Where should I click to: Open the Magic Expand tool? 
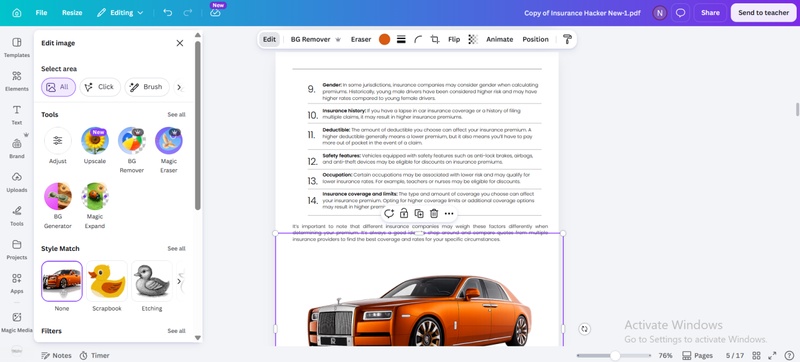click(95, 206)
